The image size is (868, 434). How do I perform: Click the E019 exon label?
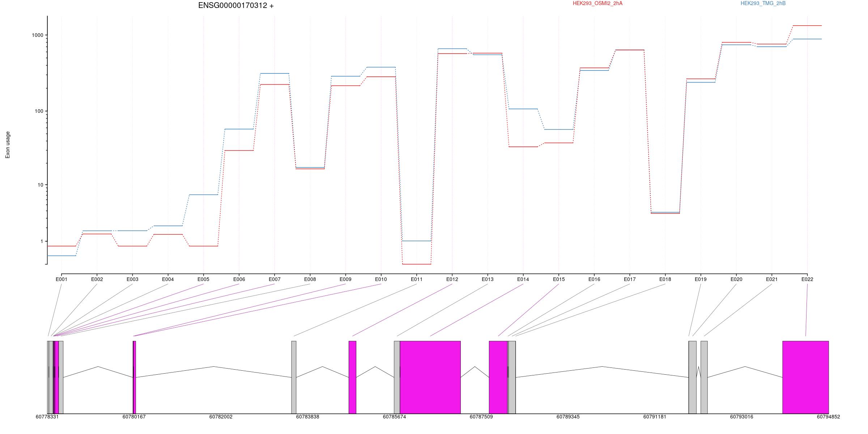[701, 279]
